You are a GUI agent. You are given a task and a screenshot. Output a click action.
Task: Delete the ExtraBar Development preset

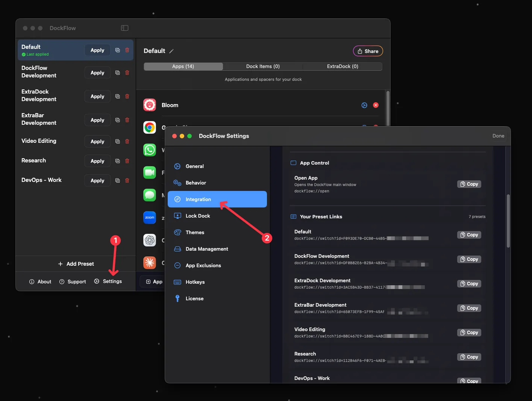127,120
